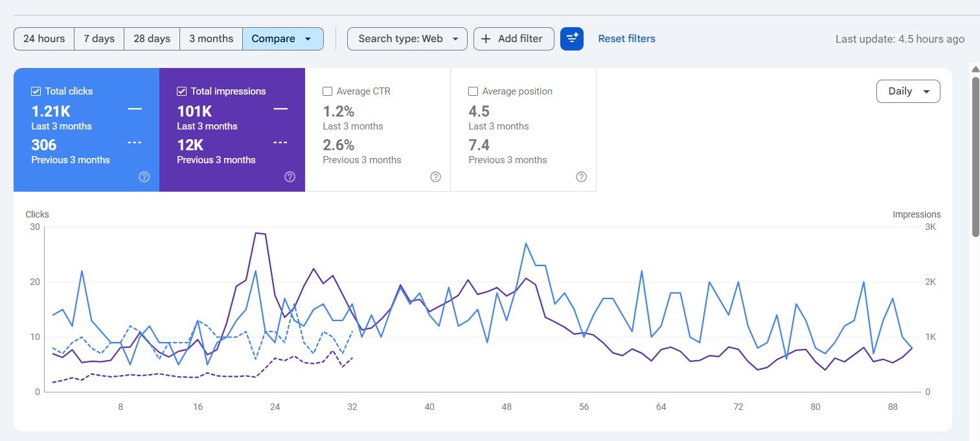Click scrollbar up arrow at right edge
This screenshot has width=980, height=441.
pos(975,69)
